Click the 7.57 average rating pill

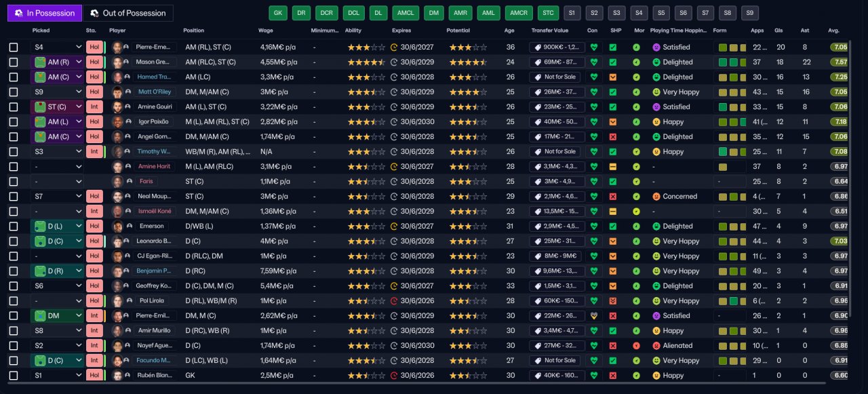[840, 62]
